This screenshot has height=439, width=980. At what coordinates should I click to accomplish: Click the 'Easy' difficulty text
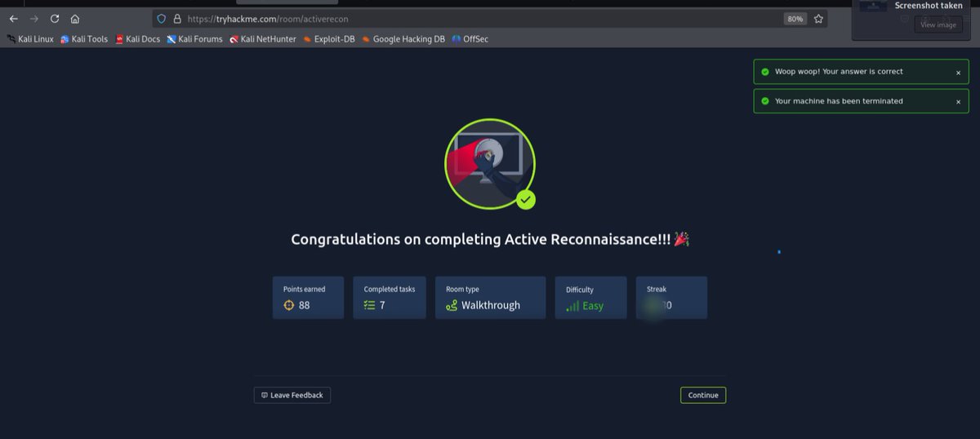click(593, 306)
